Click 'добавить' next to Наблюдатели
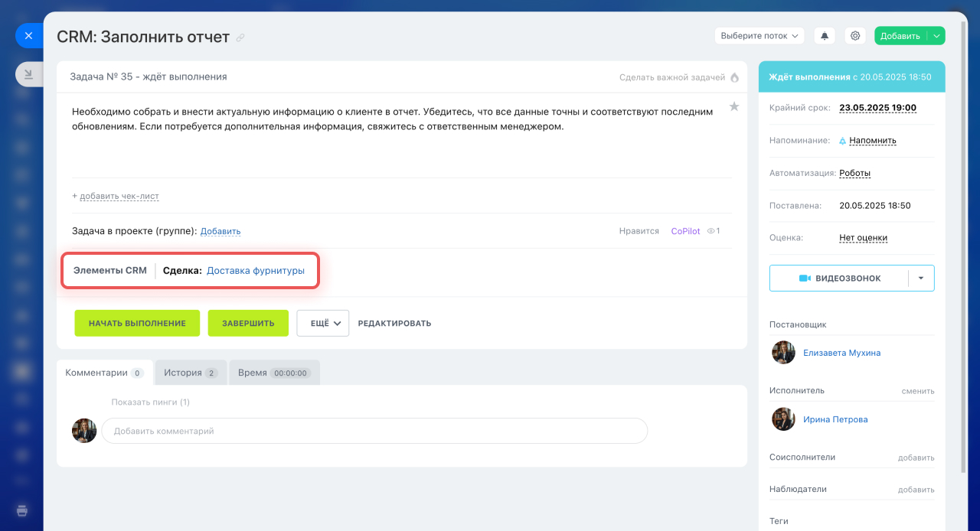The height and width of the screenshot is (531, 980). point(916,490)
